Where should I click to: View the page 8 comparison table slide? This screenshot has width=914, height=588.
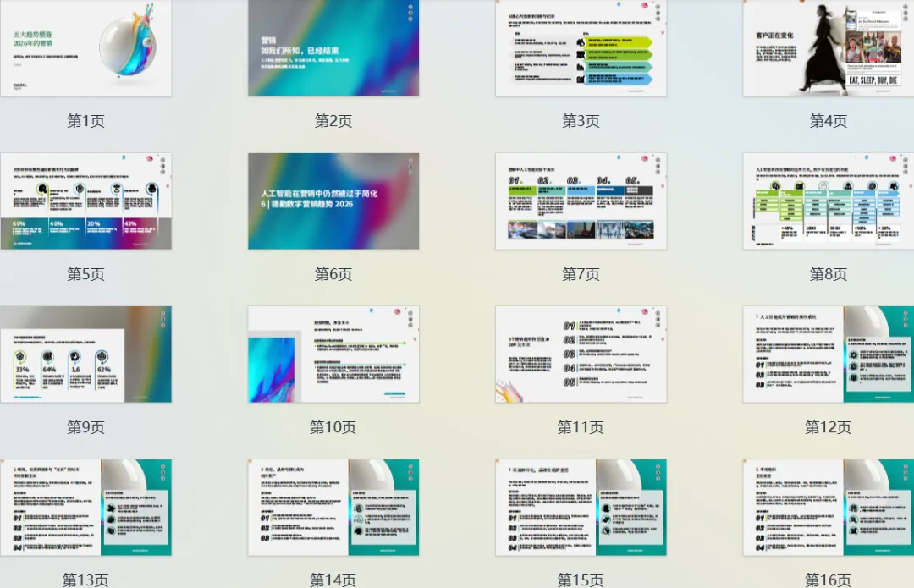point(827,201)
